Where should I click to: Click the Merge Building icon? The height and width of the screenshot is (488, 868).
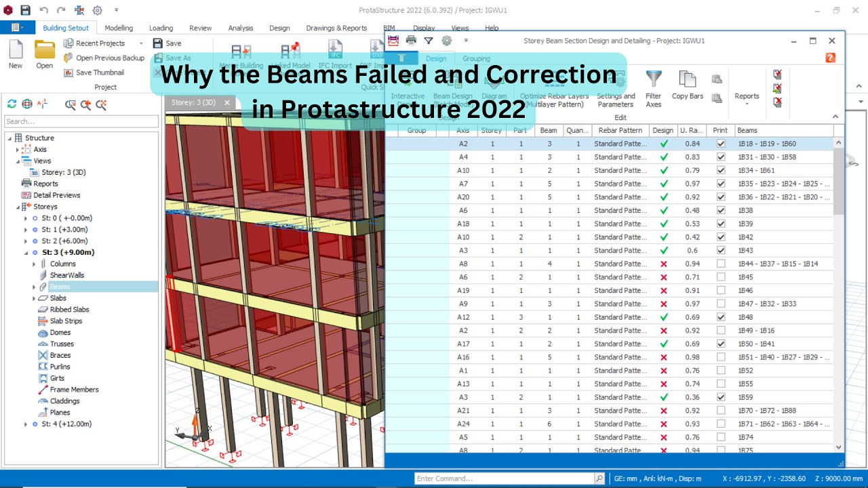point(241,52)
